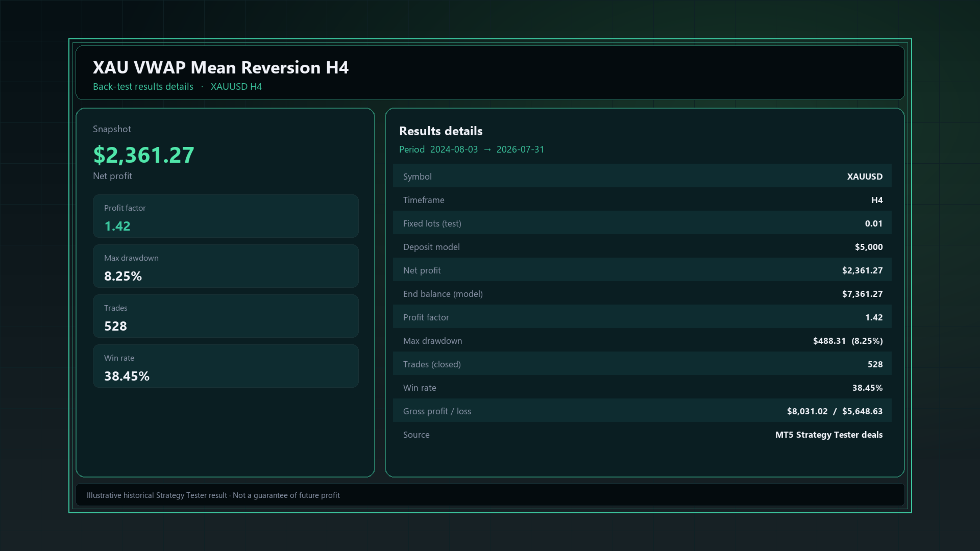Click the Profit factor row value 1.42
The width and height of the screenshot is (980, 551).
(x=874, y=317)
